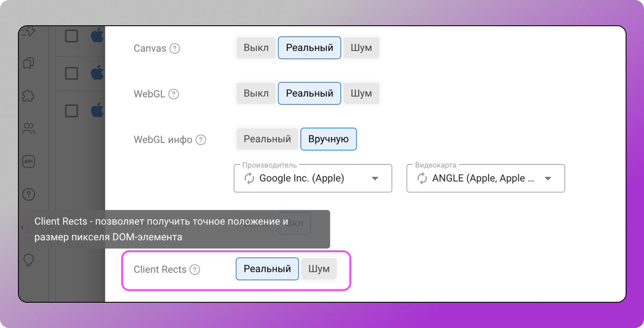Image resolution: width=644 pixels, height=328 pixels.
Task: Click the refresh icon in the Производитель field
Action: click(249, 178)
